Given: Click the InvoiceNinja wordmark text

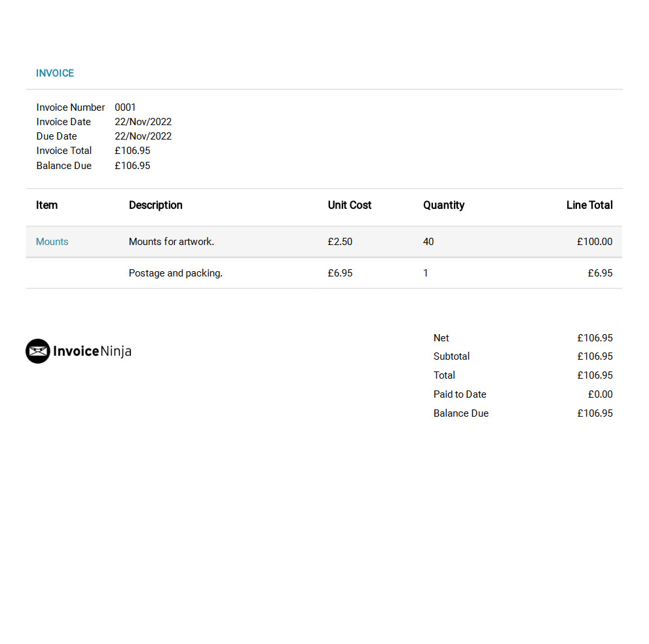Looking at the screenshot, I should (92, 351).
